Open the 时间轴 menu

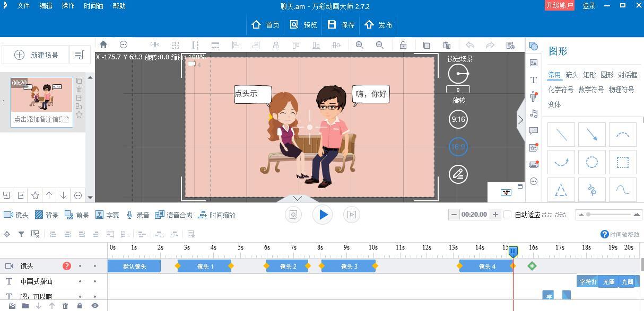coord(93,6)
